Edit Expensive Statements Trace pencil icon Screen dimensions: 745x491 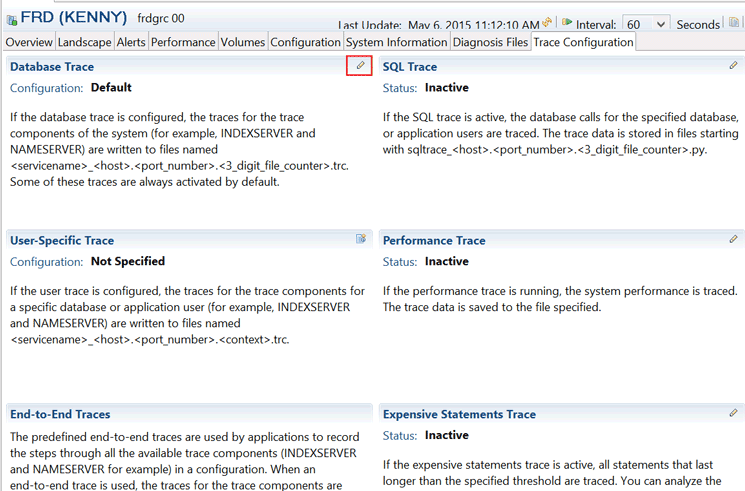point(733,413)
